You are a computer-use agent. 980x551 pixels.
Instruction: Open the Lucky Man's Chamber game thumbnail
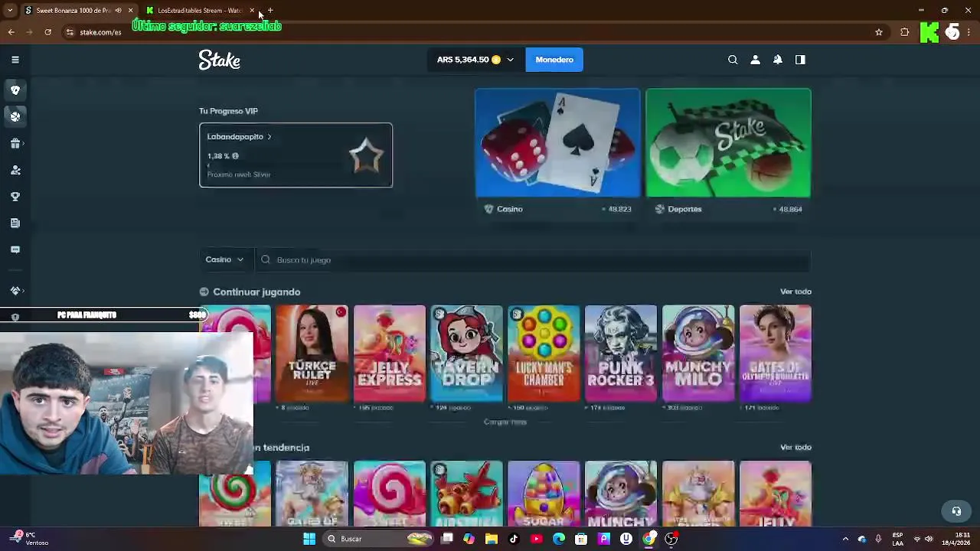click(544, 353)
